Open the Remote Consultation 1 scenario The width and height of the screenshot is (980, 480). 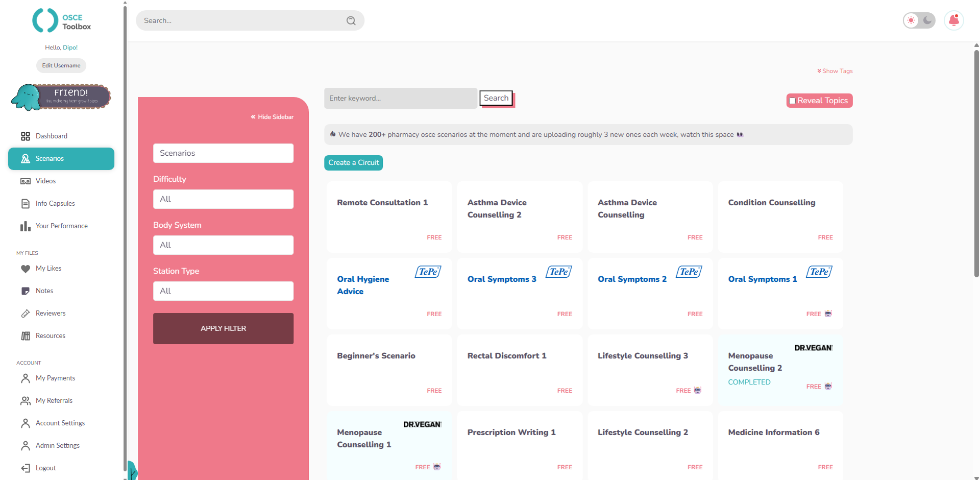389,217
